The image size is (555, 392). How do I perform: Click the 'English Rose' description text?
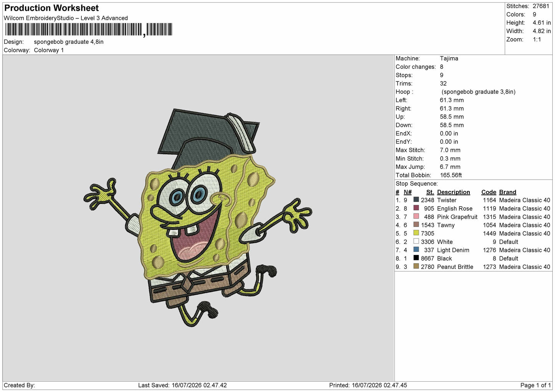pos(455,208)
